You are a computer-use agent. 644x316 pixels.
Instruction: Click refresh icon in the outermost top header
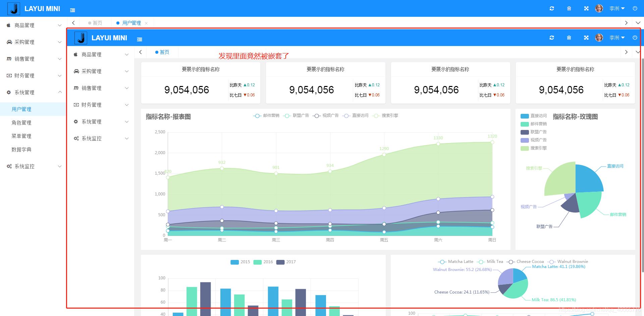coord(552,8)
